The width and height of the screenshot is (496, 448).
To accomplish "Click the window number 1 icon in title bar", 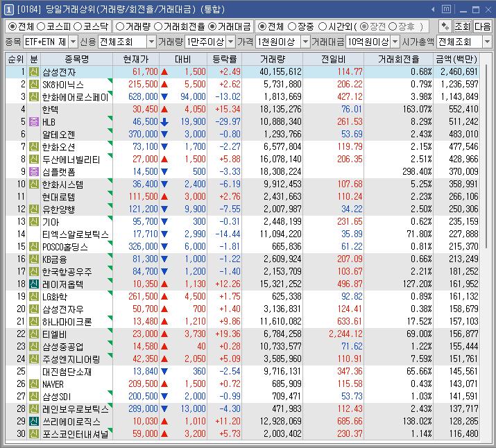I will [x=8, y=10].
